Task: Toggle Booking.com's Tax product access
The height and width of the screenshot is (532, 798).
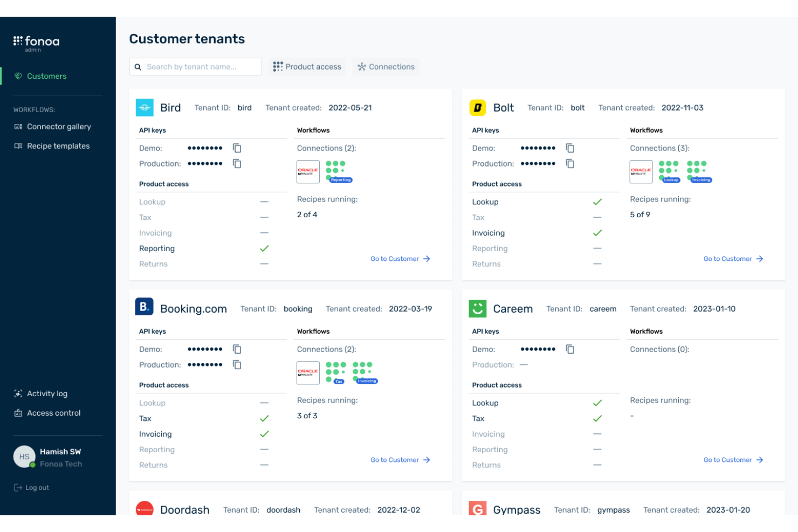Action: [264, 418]
